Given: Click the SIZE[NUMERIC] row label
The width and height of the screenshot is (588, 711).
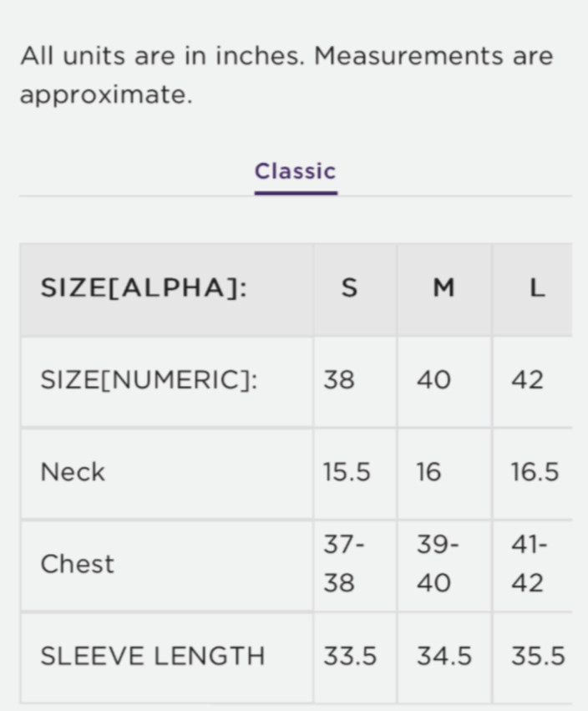Looking at the screenshot, I should pyautogui.click(x=150, y=380).
